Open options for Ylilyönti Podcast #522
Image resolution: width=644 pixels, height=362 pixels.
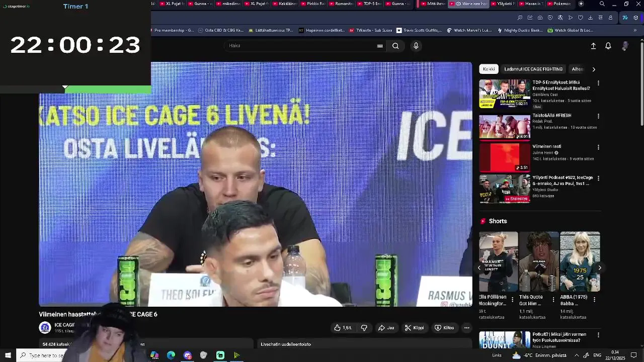[x=598, y=178]
